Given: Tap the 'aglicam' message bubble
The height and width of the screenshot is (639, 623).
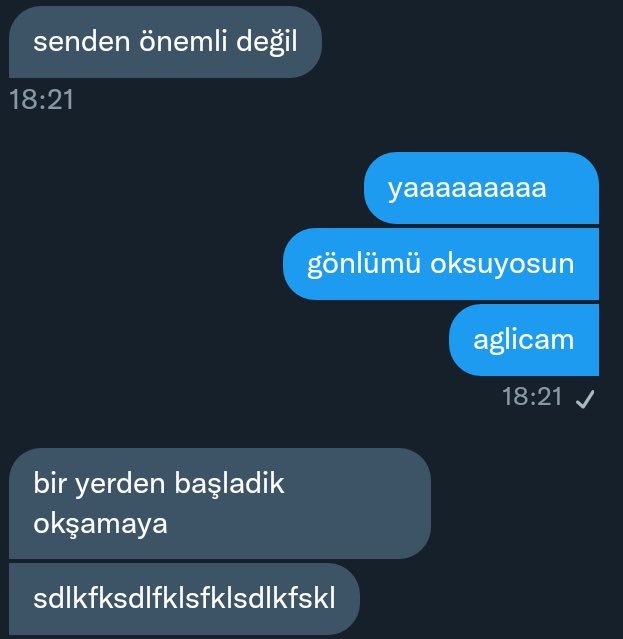Looking at the screenshot, I should [524, 340].
